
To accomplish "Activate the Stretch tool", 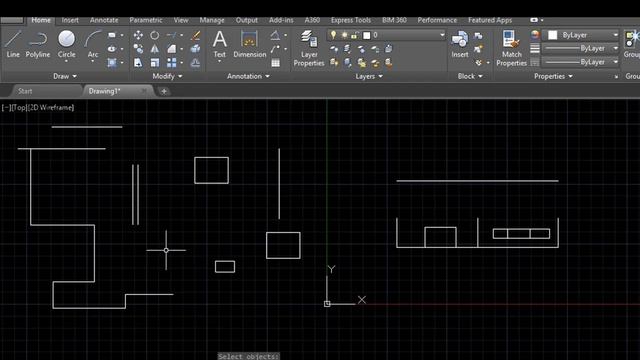I will point(138,63).
